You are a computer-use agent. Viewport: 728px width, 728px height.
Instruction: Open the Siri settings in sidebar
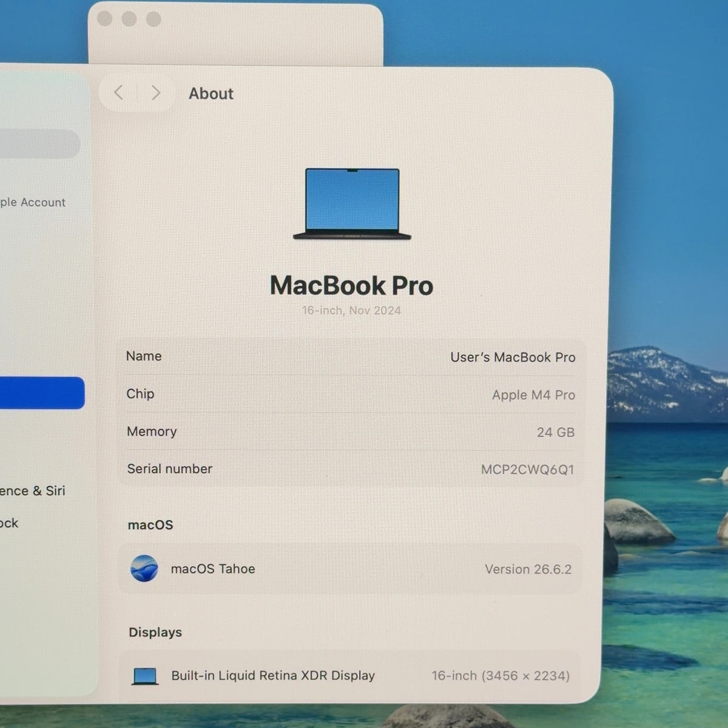tap(32, 491)
